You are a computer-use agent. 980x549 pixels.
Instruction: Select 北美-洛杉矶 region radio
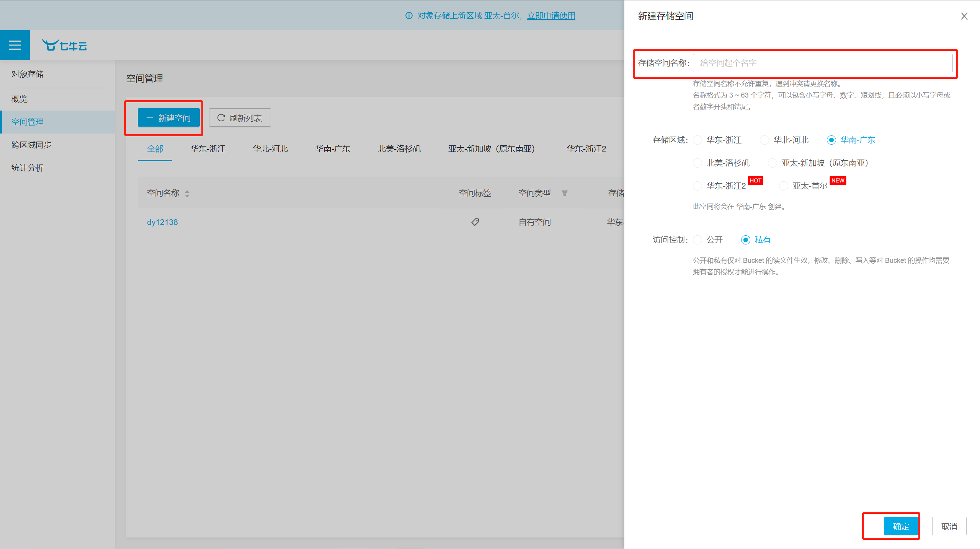point(697,163)
